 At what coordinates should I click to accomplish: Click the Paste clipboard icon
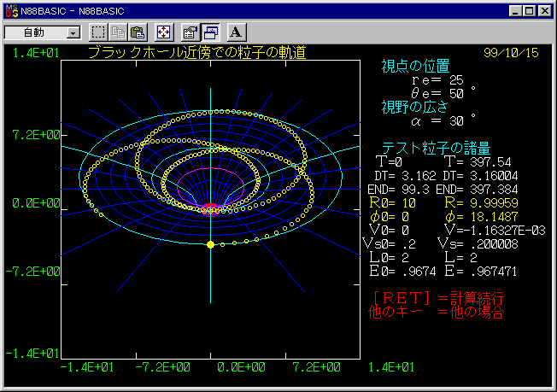(x=136, y=32)
